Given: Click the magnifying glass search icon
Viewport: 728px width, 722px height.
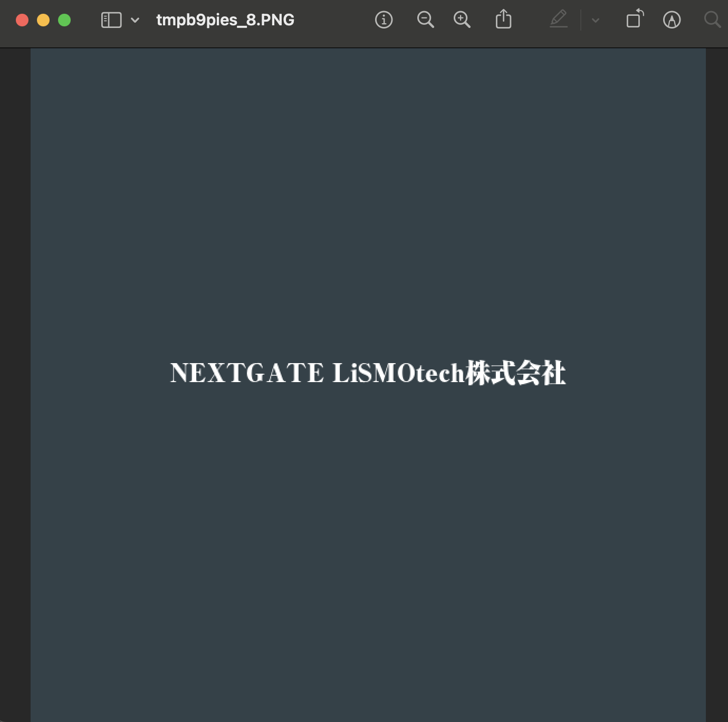Looking at the screenshot, I should [x=711, y=21].
